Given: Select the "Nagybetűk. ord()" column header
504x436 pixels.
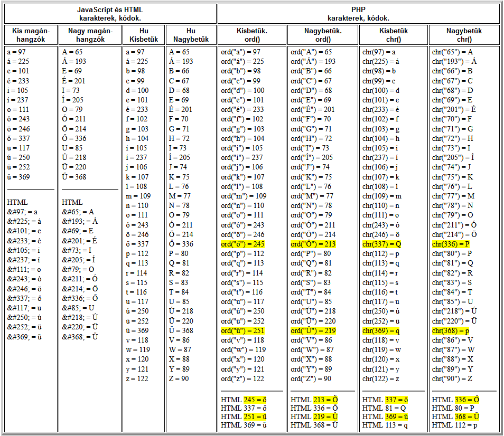Looking at the screenshot, I should coord(323,35).
